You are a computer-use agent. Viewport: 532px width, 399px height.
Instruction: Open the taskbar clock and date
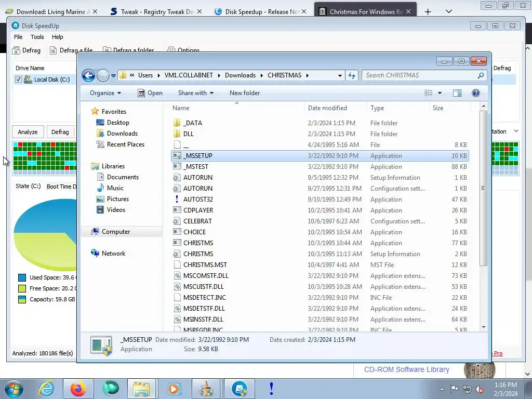506,389
